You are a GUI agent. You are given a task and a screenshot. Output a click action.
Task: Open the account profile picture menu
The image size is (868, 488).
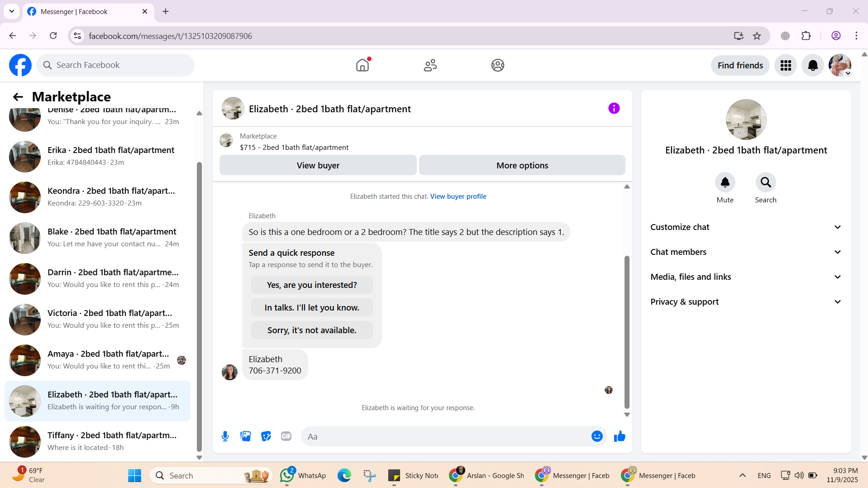click(x=840, y=66)
